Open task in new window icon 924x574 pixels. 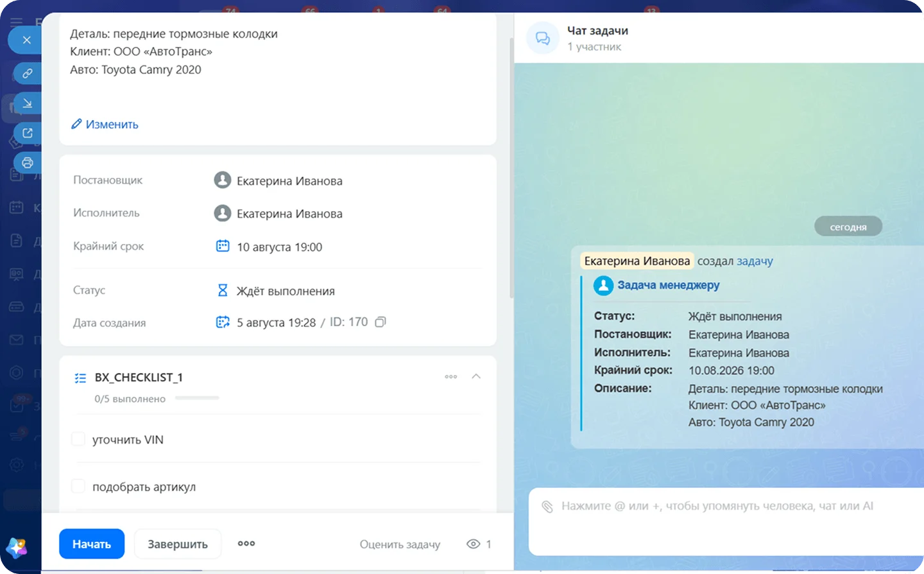(x=28, y=133)
